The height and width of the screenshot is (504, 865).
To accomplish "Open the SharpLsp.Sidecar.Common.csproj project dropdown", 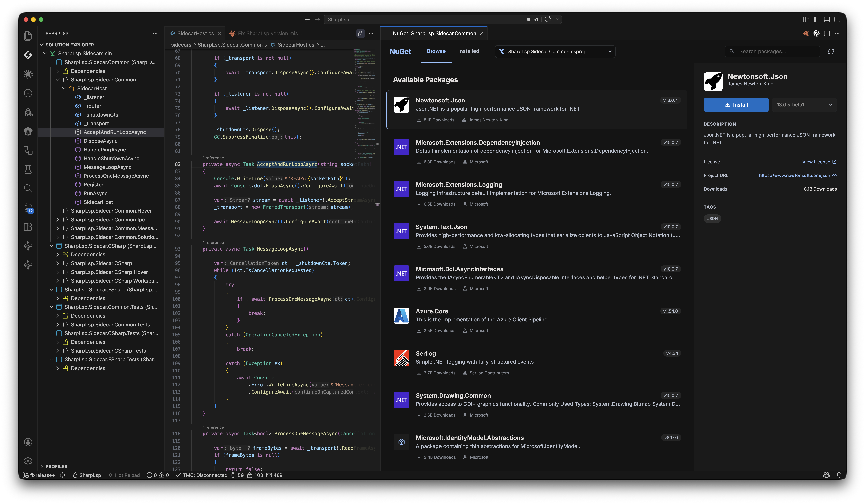I will [x=555, y=51].
